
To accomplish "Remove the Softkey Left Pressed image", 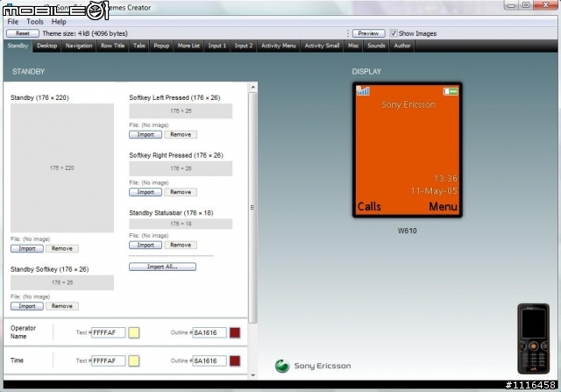I will [x=181, y=134].
